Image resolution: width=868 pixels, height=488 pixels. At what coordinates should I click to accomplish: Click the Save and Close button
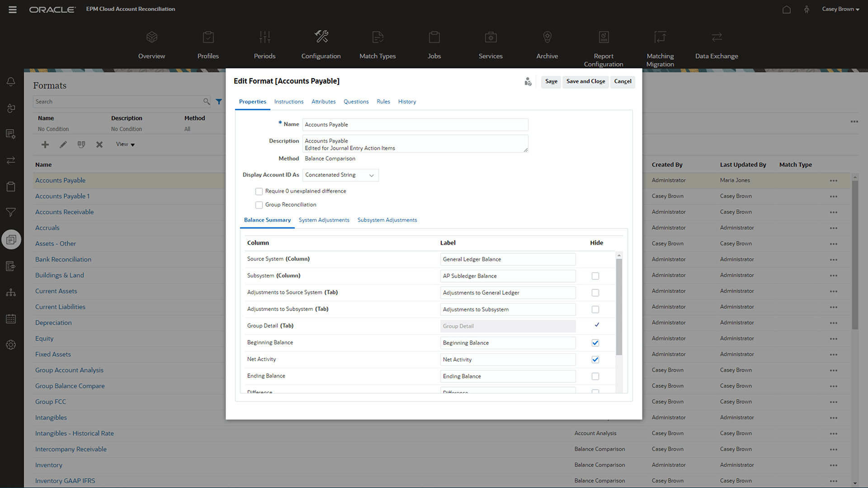tap(585, 81)
